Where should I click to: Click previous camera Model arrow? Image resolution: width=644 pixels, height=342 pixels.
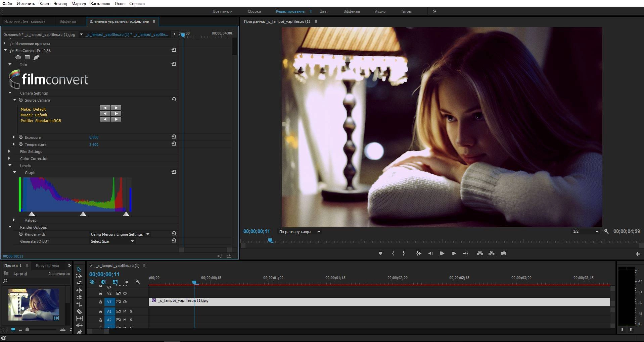(105, 113)
